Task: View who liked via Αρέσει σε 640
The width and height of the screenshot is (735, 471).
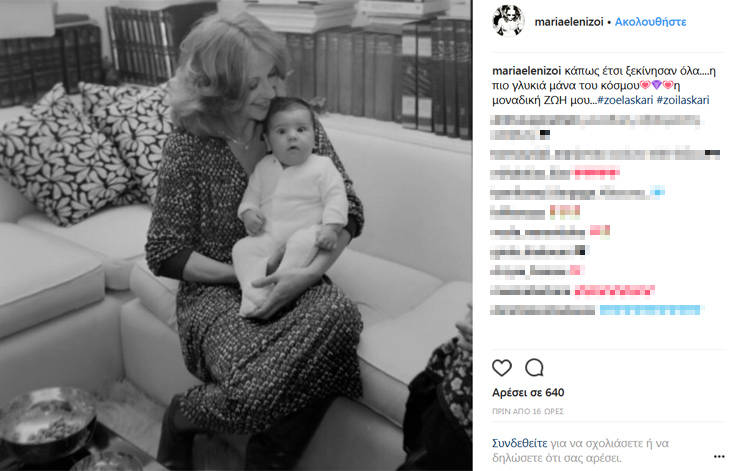Action: coord(528,393)
